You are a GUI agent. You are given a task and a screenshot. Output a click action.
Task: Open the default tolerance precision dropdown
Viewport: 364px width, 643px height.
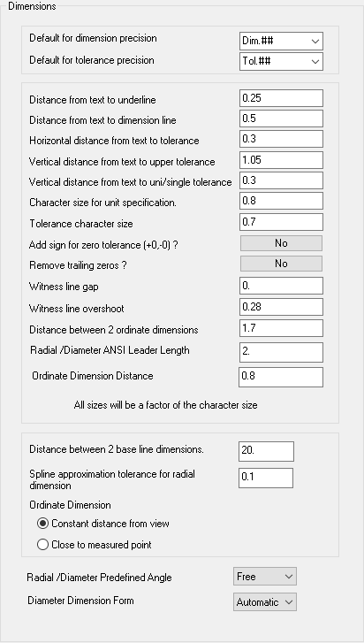coord(281,62)
